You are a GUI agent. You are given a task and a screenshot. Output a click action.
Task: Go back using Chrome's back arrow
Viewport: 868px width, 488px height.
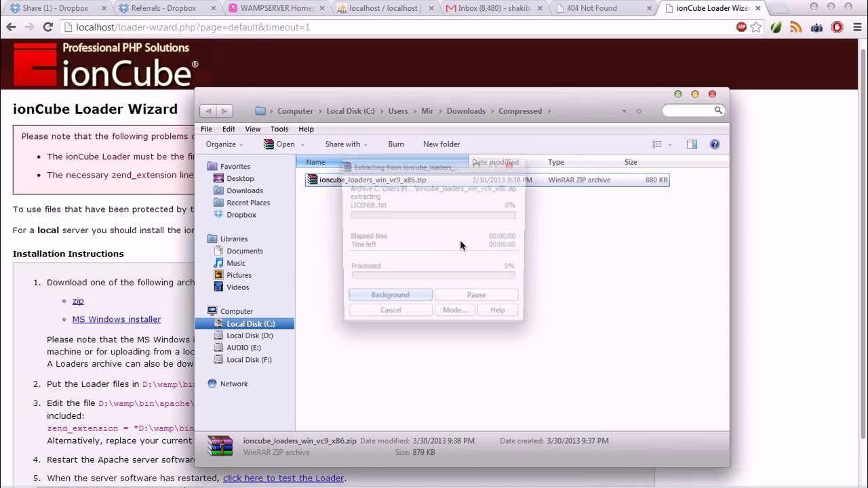point(11,27)
